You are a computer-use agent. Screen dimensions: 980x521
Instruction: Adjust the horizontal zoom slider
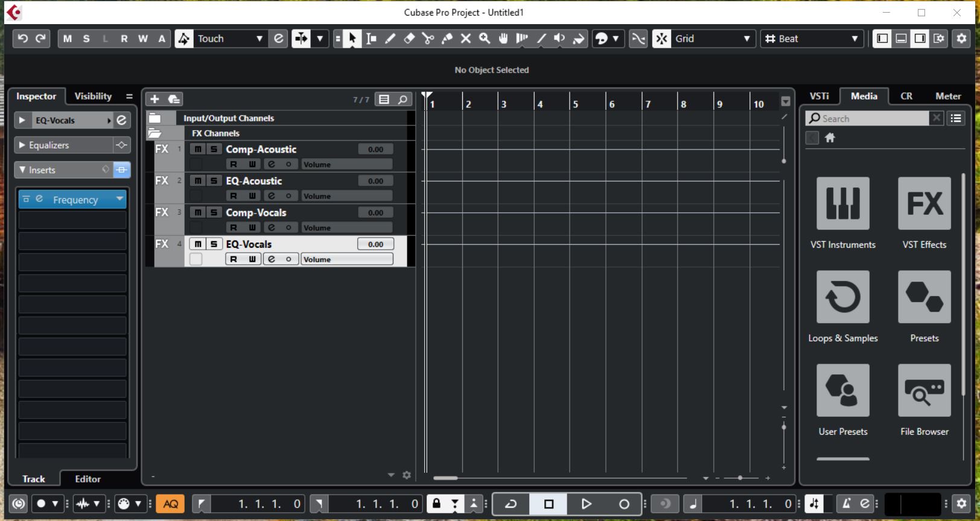tap(740, 478)
